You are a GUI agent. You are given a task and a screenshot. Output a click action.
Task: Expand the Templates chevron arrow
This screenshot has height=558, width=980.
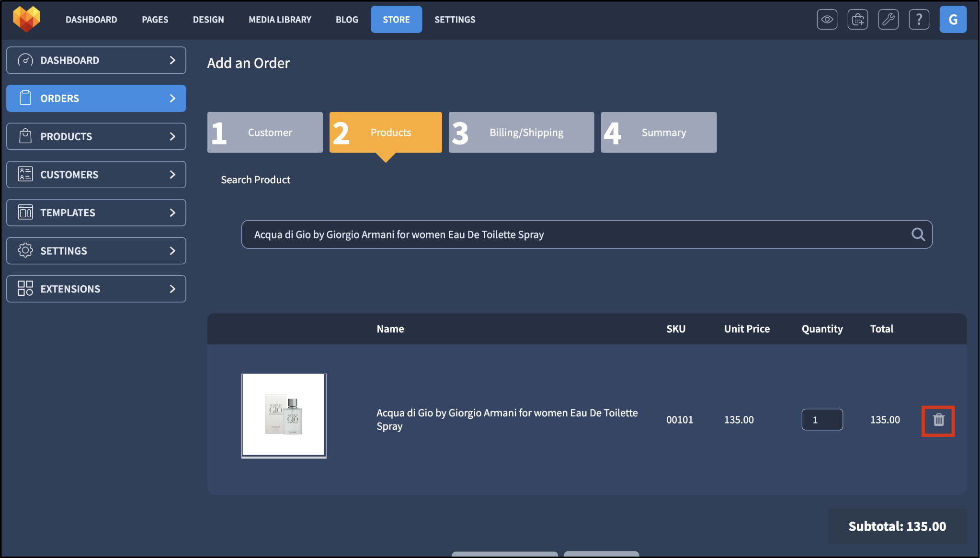point(172,212)
